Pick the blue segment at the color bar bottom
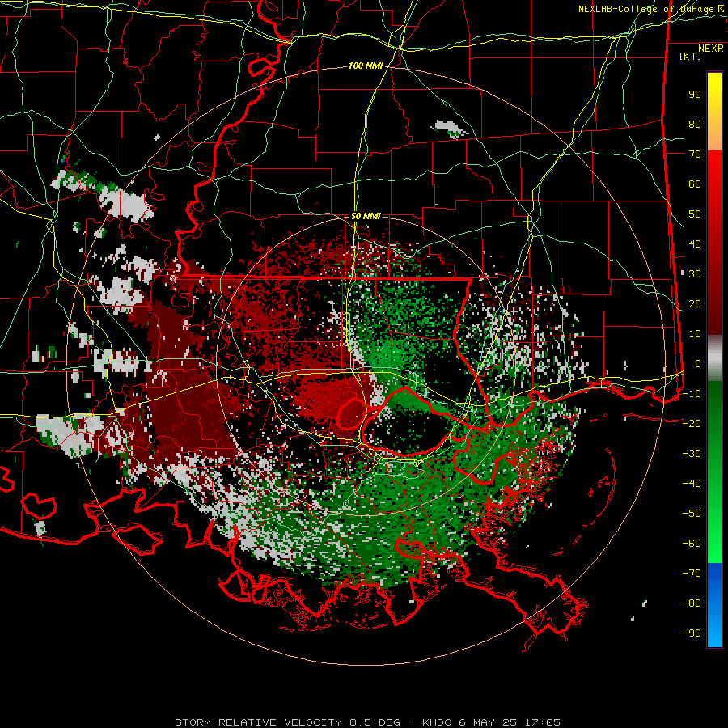This screenshot has width=728, height=728. (714, 604)
